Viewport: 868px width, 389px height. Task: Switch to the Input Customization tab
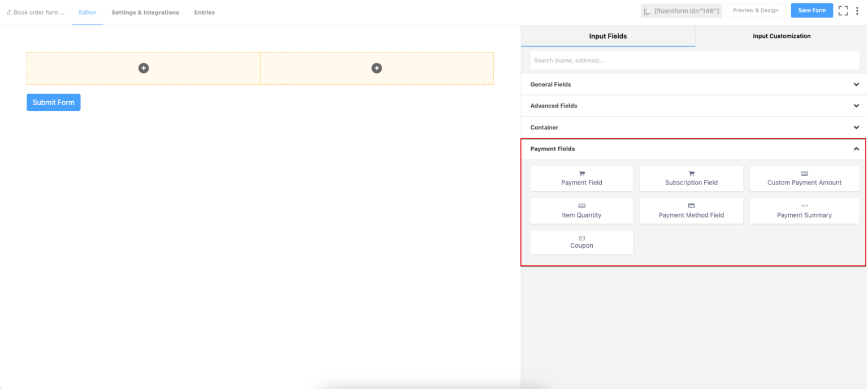(x=781, y=36)
